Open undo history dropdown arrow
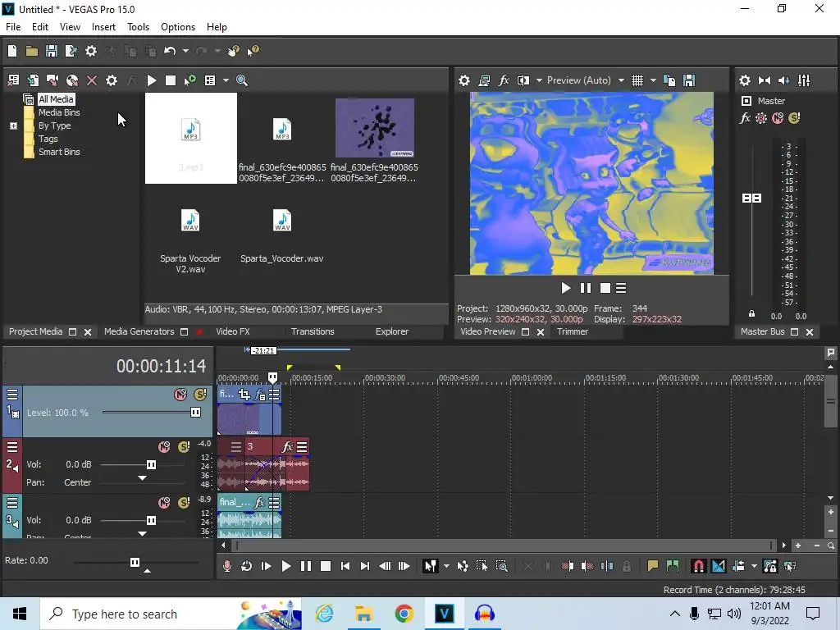This screenshot has height=630, width=840. 185,51
